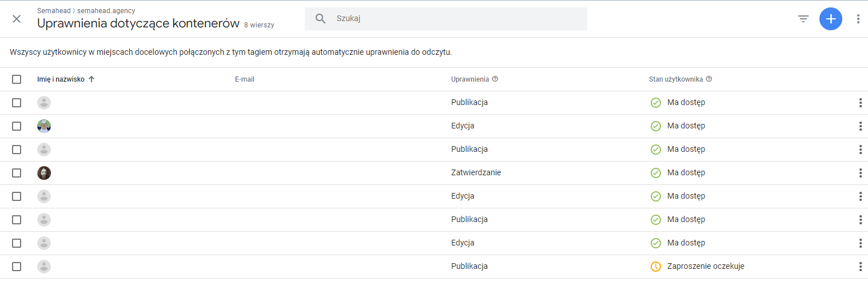The height and width of the screenshot is (290, 868).
Task: Click the Uprawnienia column header
Action: click(469, 79)
